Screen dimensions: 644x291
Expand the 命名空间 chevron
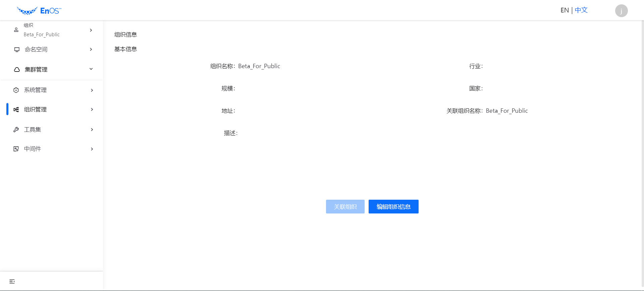(x=91, y=49)
